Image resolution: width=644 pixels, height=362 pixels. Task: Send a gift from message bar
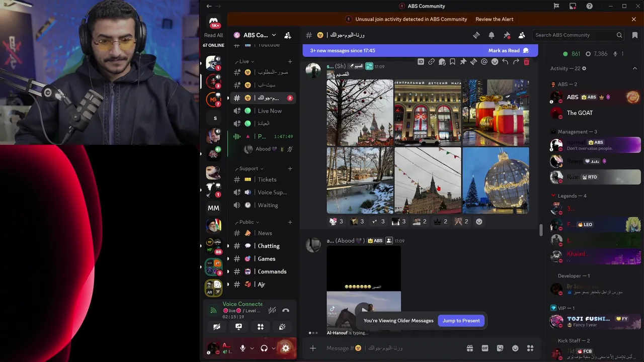[469, 348]
